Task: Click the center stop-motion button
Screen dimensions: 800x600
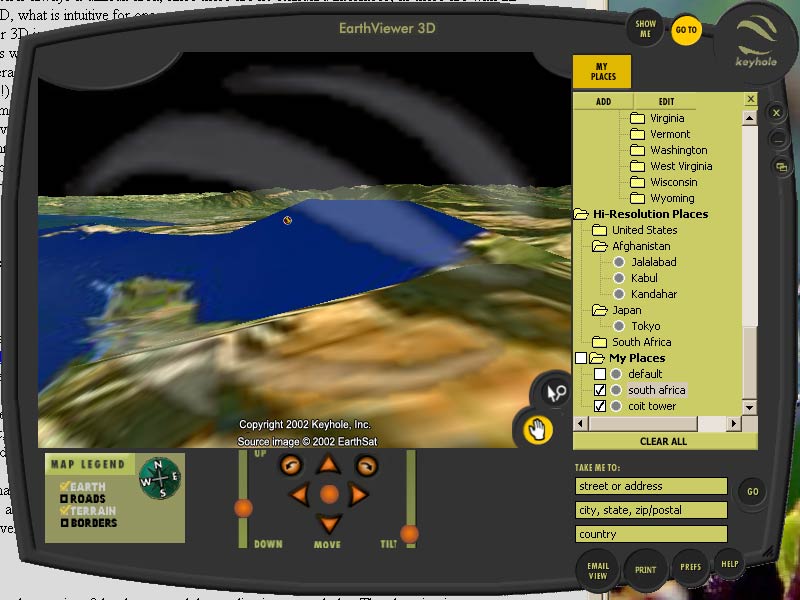Action: tap(329, 494)
